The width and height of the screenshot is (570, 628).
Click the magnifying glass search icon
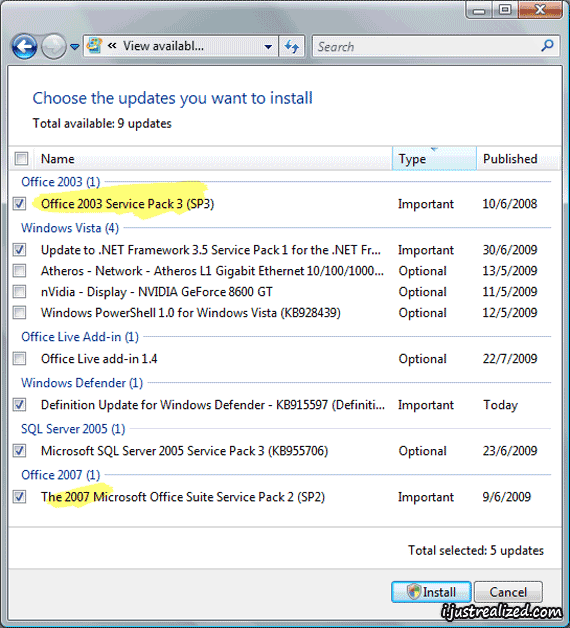pos(547,46)
